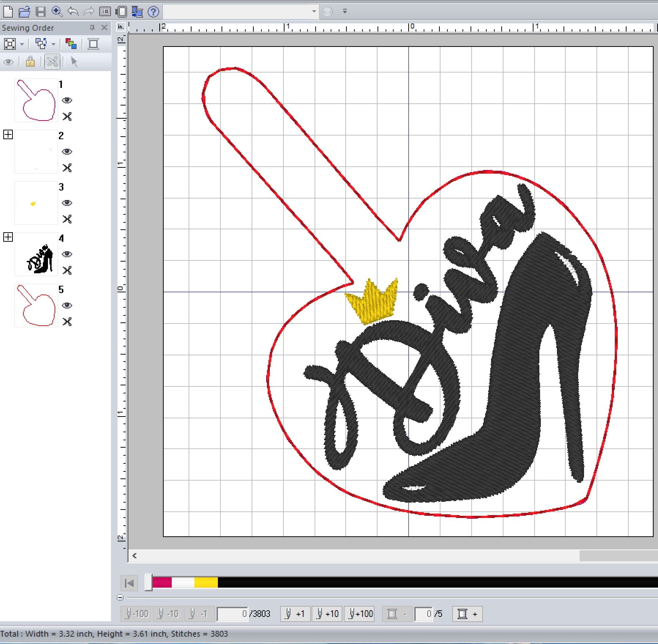Open Help with the question mark icon
This screenshot has height=644, width=658.
153,12
